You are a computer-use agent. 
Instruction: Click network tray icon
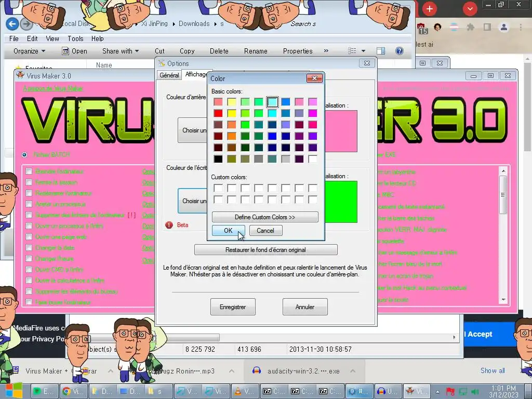click(x=463, y=392)
